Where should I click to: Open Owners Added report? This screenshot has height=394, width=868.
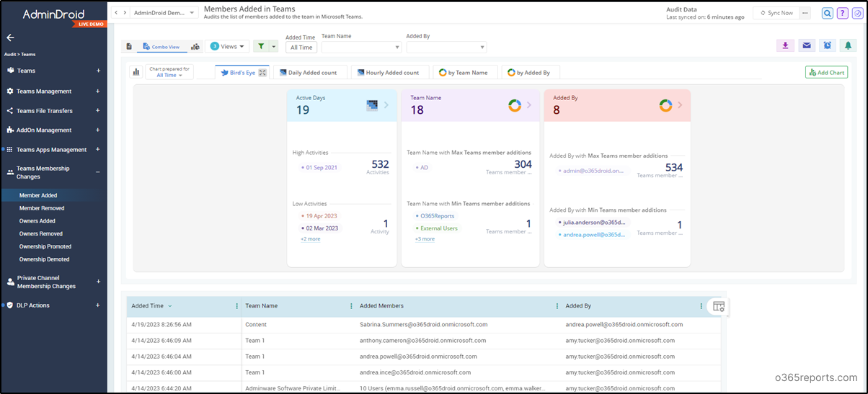coord(37,221)
